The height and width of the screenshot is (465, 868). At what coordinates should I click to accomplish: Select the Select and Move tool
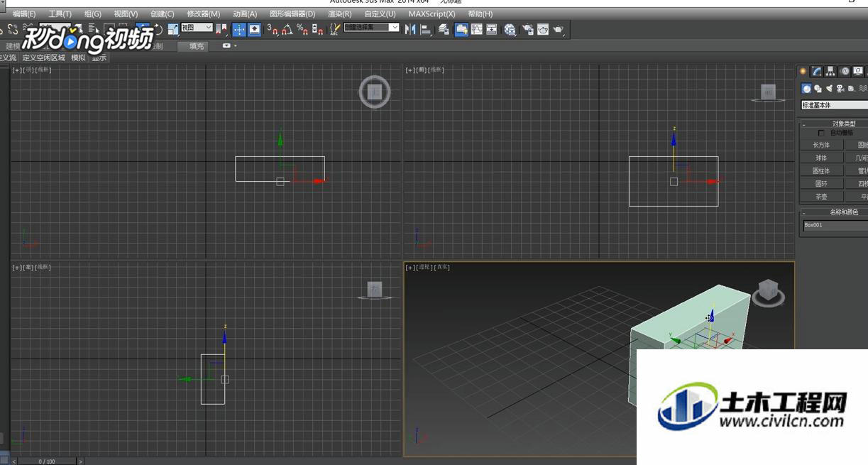coord(143,29)
